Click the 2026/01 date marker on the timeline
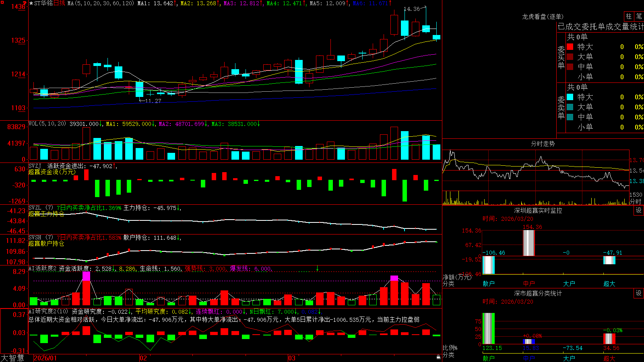Screen dimensions: 644x362 pyautogui.click(x=45, y=358)
